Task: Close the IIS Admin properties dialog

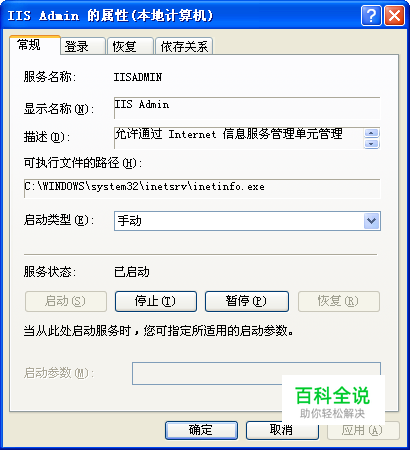Action: coord(394,15)
